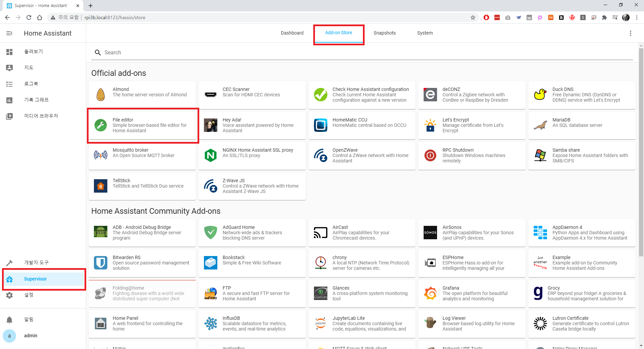
Task: Open the Samba share Windows flag icon
Action: click(x=540, y=155)
